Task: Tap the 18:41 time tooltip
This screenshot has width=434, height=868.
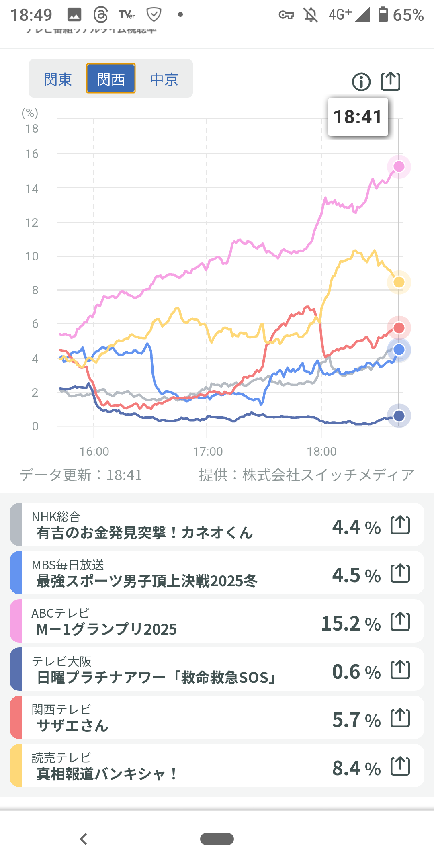Action: point(358,117)
